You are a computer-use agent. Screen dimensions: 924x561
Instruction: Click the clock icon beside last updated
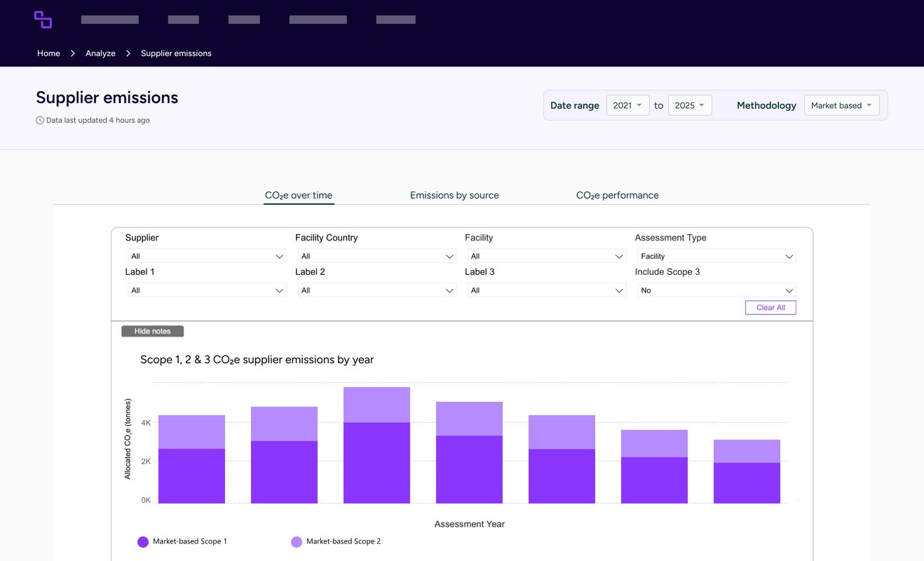pyautogui.click(x=40, y=121)
